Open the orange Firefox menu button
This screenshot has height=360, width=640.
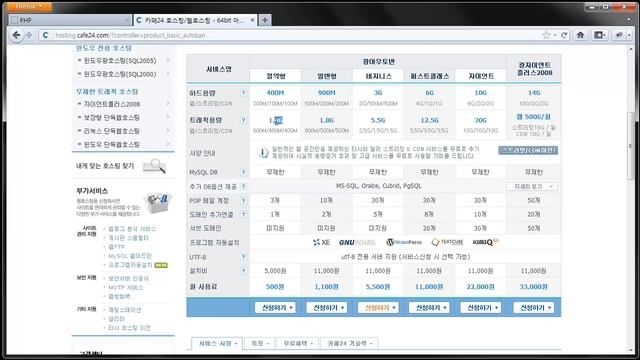click(x=29, y=6)
